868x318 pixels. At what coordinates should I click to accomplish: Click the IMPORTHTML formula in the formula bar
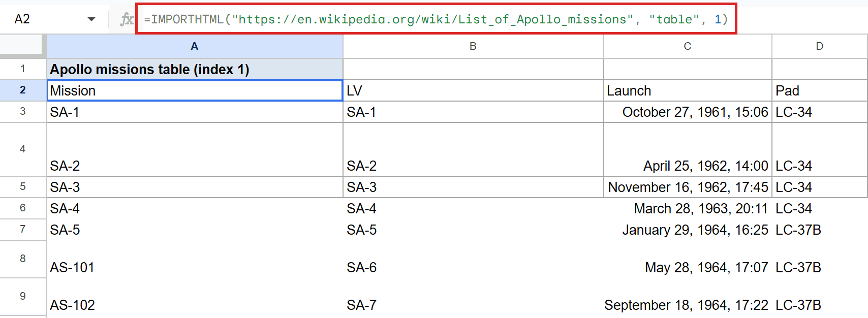pyautogui.click(x=436, y=19)
